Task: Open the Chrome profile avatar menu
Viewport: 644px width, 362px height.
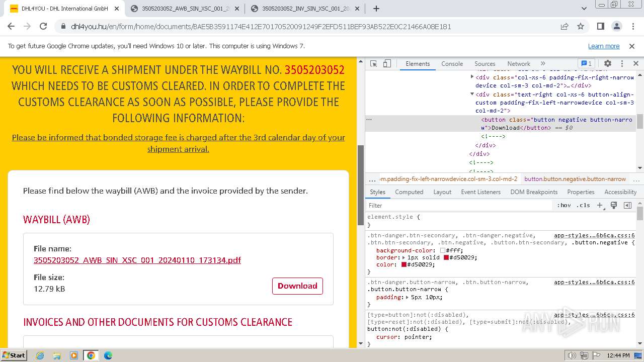Action: (x=616, y=26)
